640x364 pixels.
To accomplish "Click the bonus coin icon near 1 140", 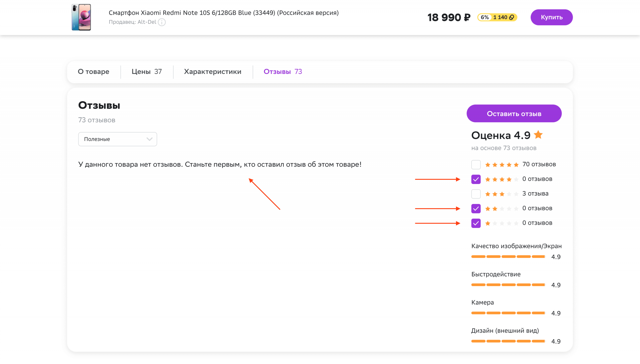I will 512,17.
